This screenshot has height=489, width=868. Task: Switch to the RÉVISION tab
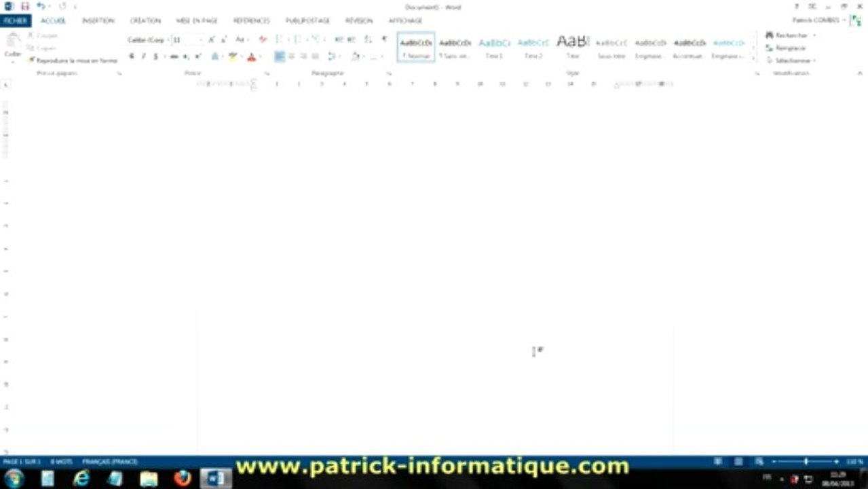tap(359, 21)
